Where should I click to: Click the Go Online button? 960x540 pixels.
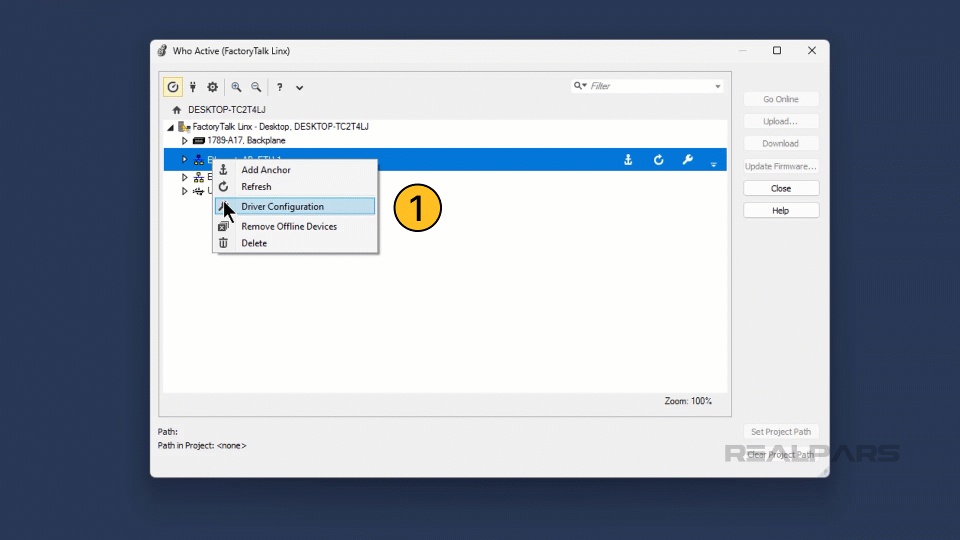[781, 99]
